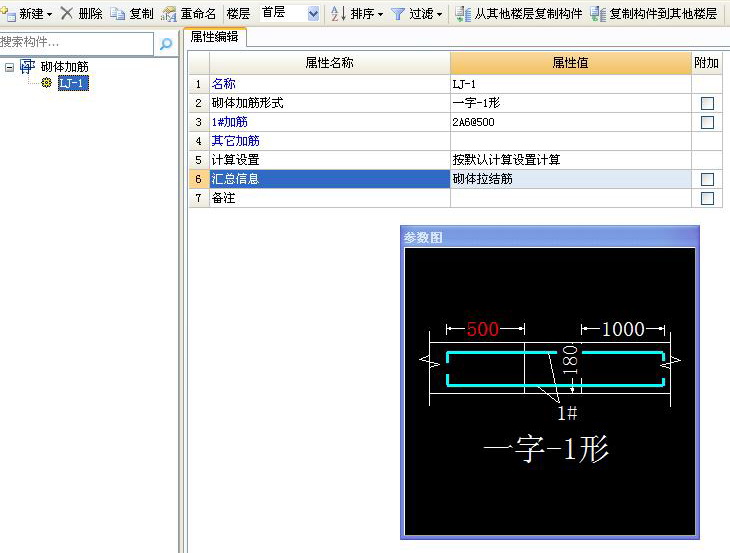Click the 删除 button label

click(90, 13)
